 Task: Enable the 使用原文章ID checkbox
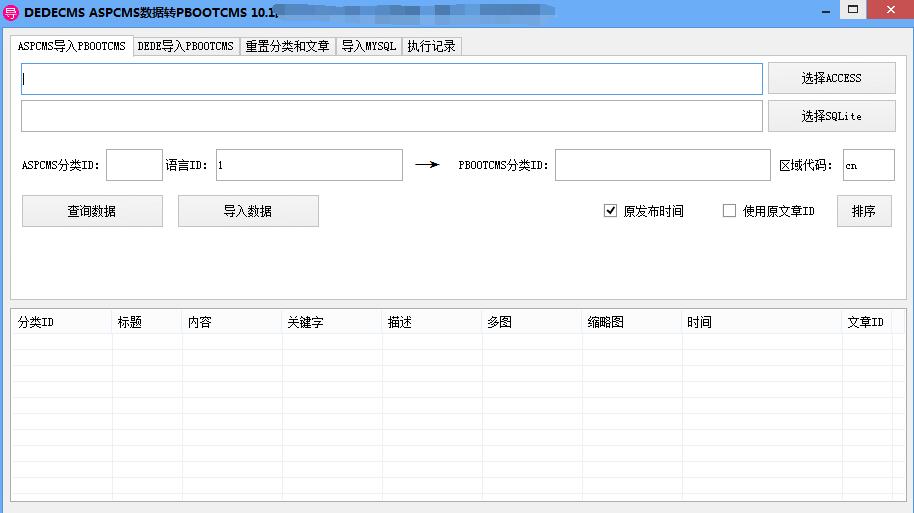point(729,210)
